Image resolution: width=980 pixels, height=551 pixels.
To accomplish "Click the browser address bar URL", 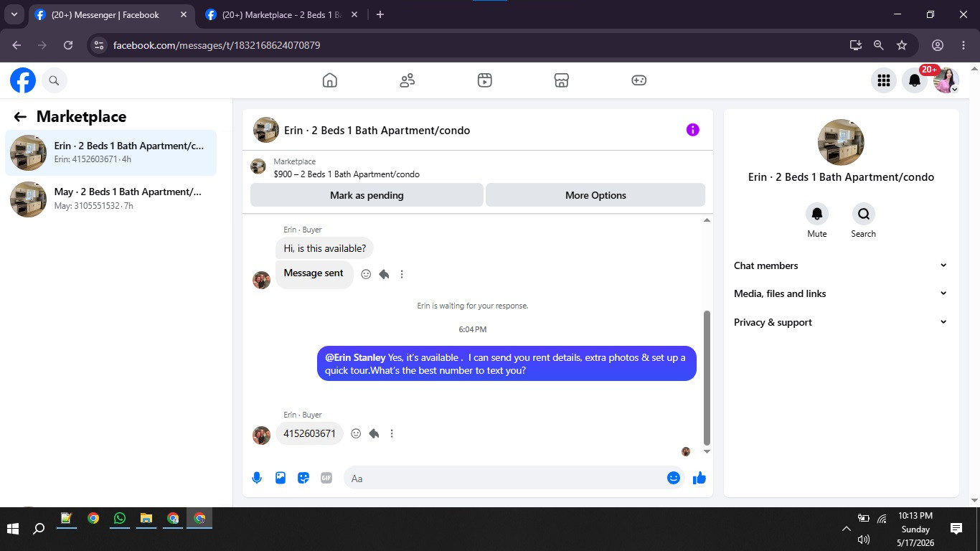I will 217,45.
